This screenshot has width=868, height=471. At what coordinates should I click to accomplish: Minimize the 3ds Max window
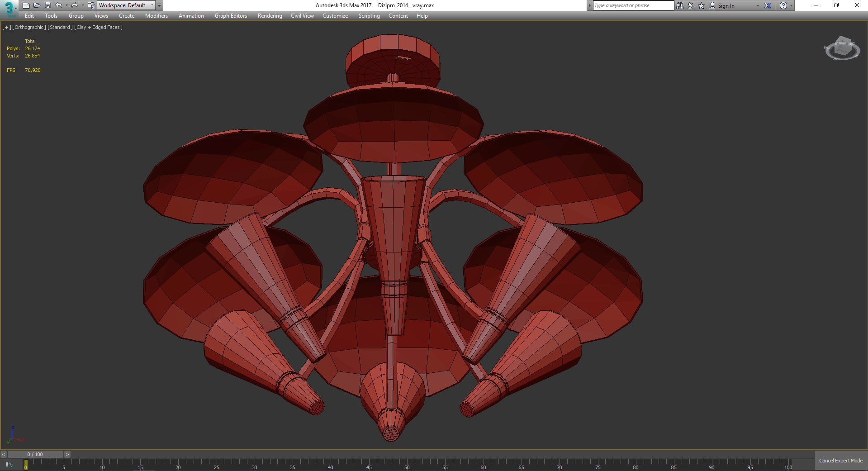816,5
